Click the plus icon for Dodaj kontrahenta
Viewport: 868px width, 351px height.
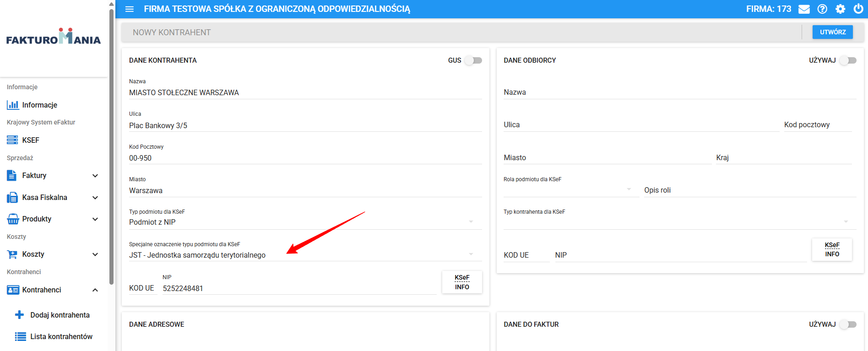coord(19,315)
